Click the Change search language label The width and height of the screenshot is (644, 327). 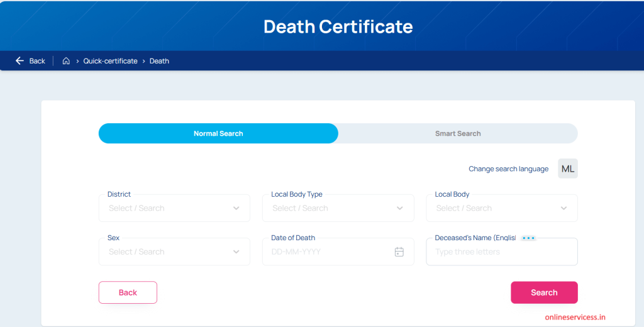(508, 169)
